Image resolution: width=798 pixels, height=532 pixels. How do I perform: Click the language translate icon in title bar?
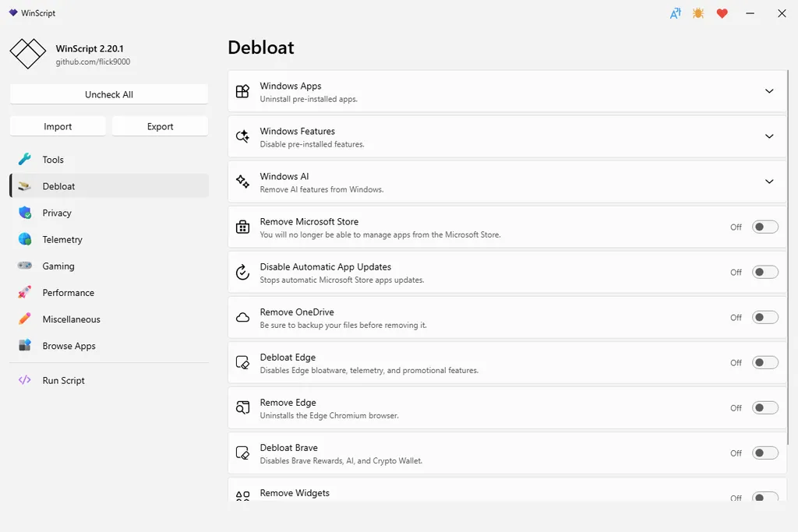click(x=676, y=14)
